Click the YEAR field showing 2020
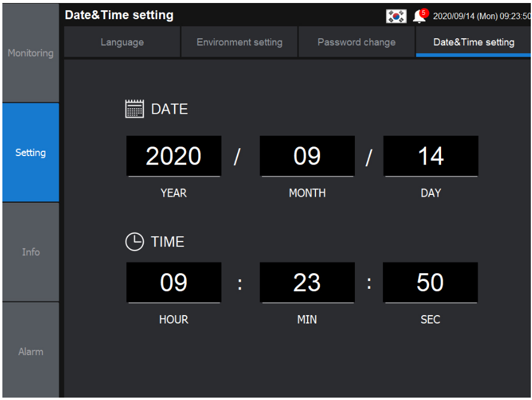 174,156
